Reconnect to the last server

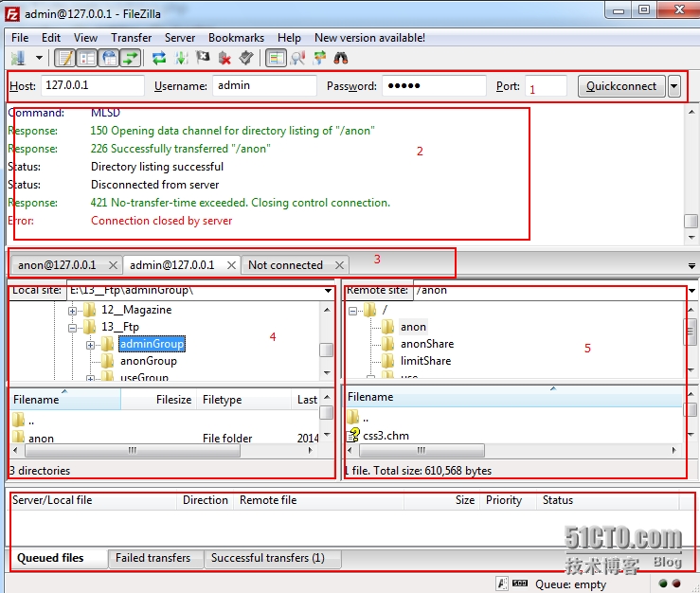click(246, 58)
